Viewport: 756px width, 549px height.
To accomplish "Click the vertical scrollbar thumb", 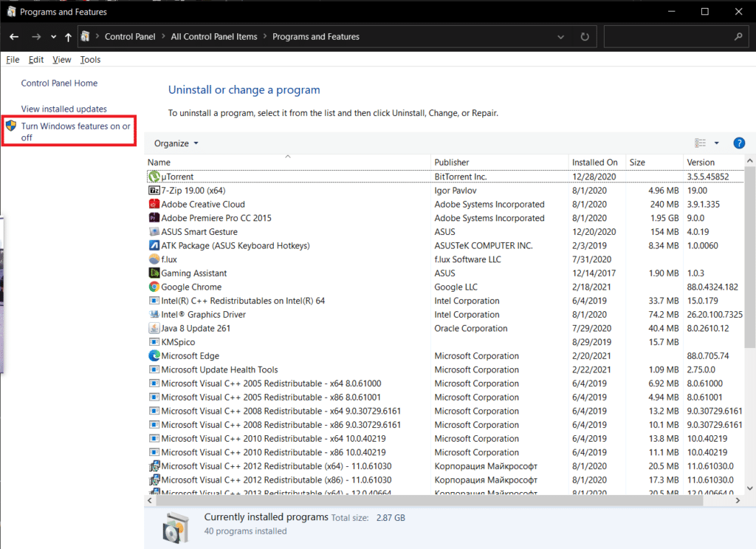I will (750, 258).
